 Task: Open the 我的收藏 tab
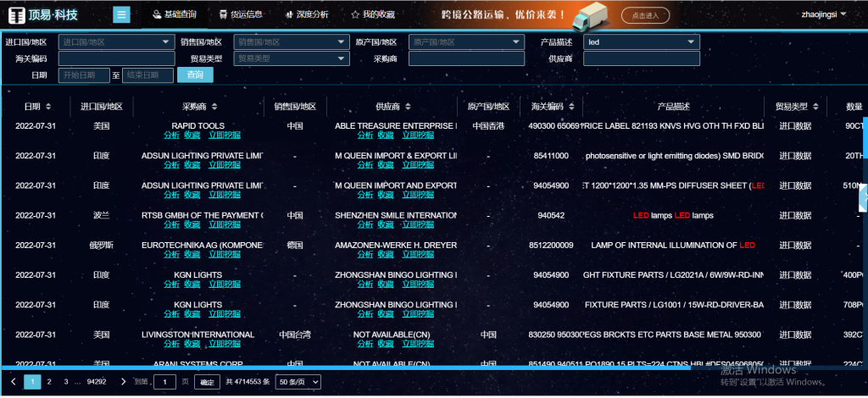pos(373,14)
